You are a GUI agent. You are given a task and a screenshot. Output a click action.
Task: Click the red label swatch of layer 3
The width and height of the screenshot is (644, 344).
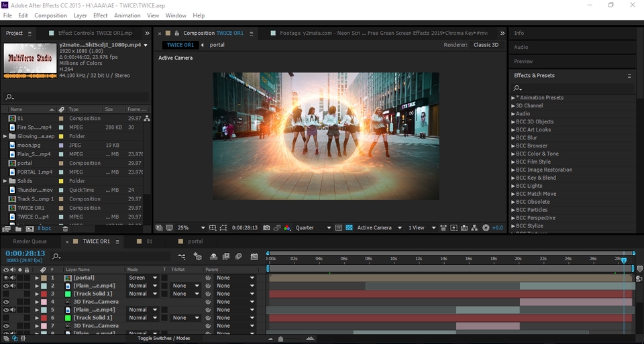[44, 294]
